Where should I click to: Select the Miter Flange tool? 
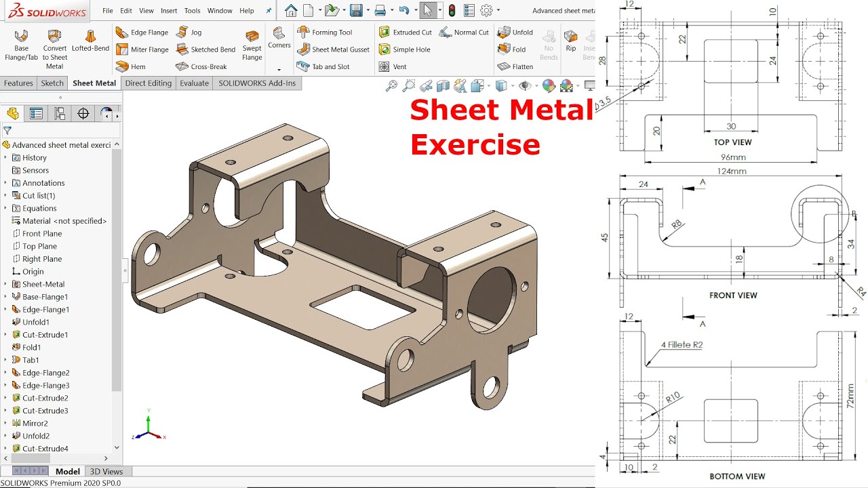point(142,49)
